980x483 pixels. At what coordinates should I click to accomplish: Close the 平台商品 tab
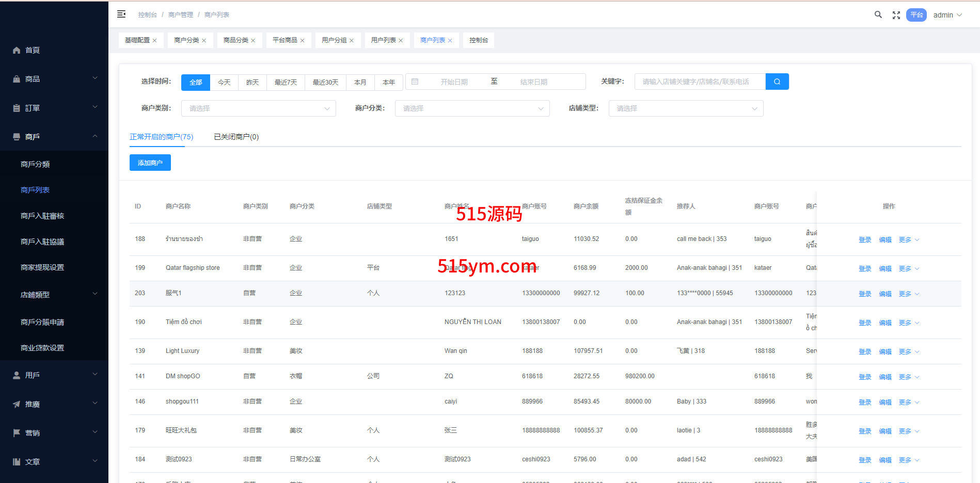pyautogui.click(x=302, y=41)
